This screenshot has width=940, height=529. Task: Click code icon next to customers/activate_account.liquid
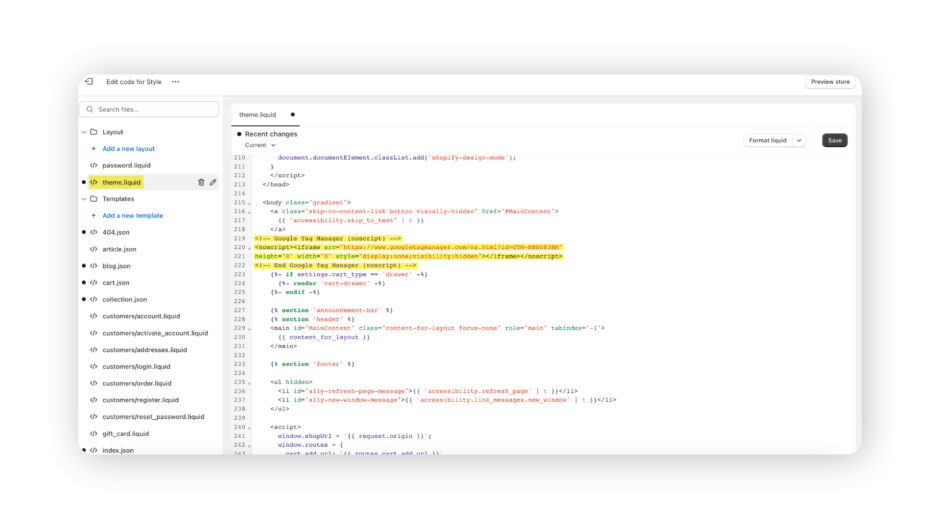pyautogui.click(x=94, y=333)
